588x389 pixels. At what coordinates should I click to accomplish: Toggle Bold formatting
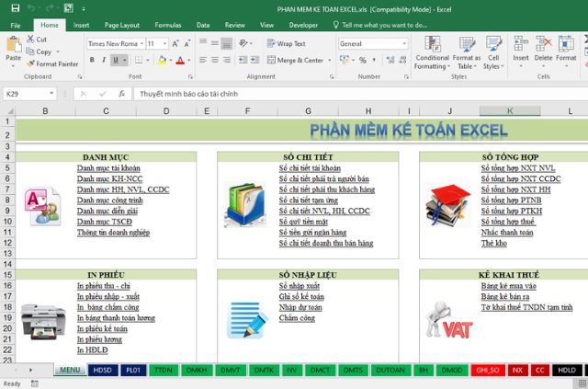pos(92,60)
